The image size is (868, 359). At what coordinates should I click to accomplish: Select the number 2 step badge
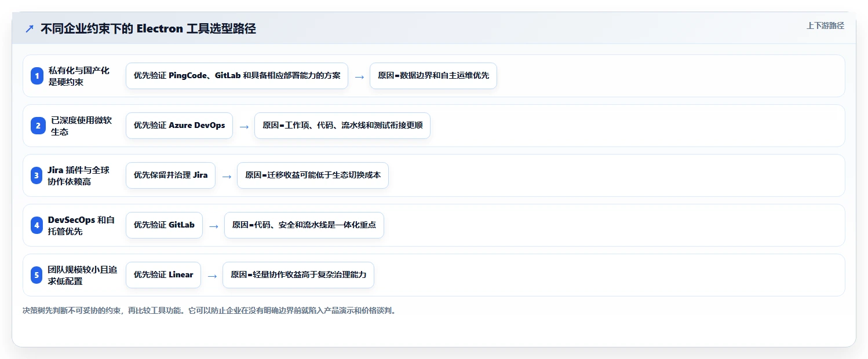(37, 126)
